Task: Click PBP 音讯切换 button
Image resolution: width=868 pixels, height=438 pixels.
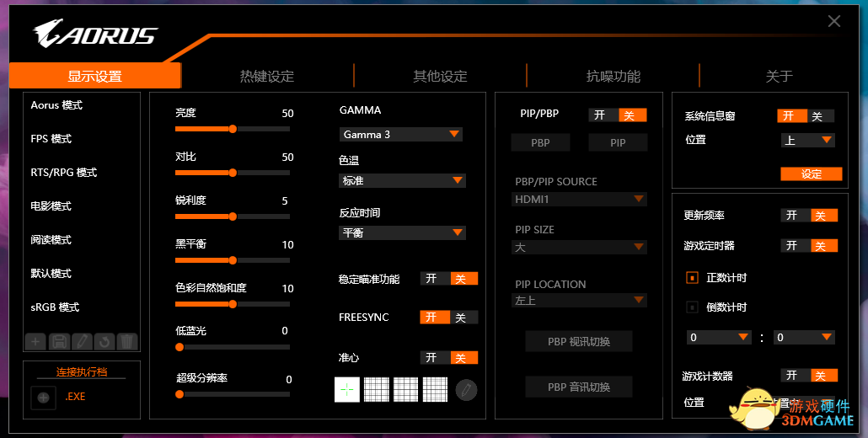Action: click(578, 387)
